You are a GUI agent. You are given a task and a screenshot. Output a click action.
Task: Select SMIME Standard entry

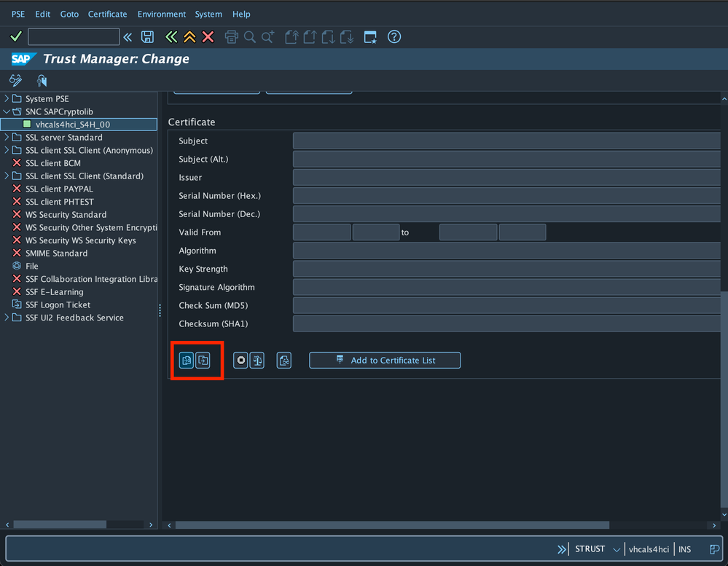tap(56, 253)
